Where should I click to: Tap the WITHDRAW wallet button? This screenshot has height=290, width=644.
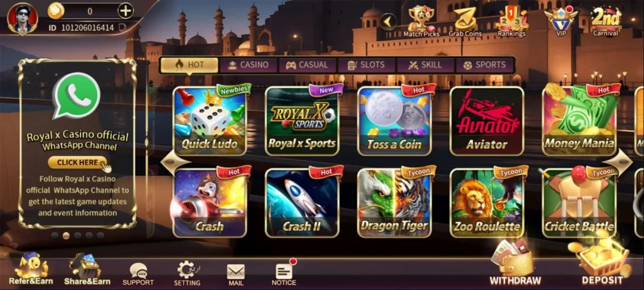(515, 264)
